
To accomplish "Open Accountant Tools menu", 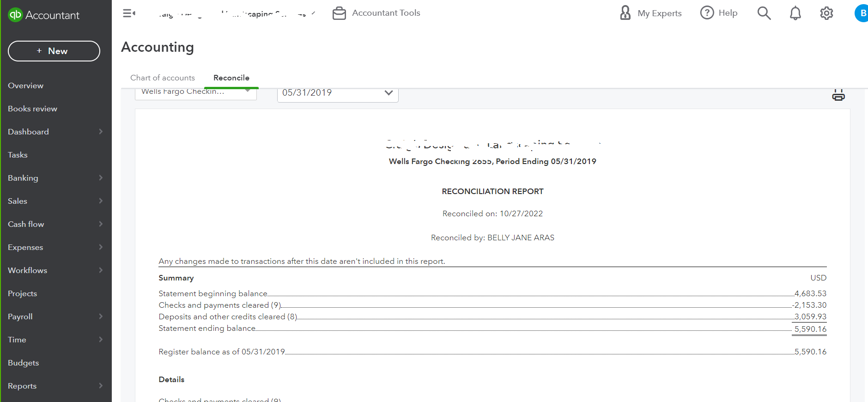I will point(386,13).
